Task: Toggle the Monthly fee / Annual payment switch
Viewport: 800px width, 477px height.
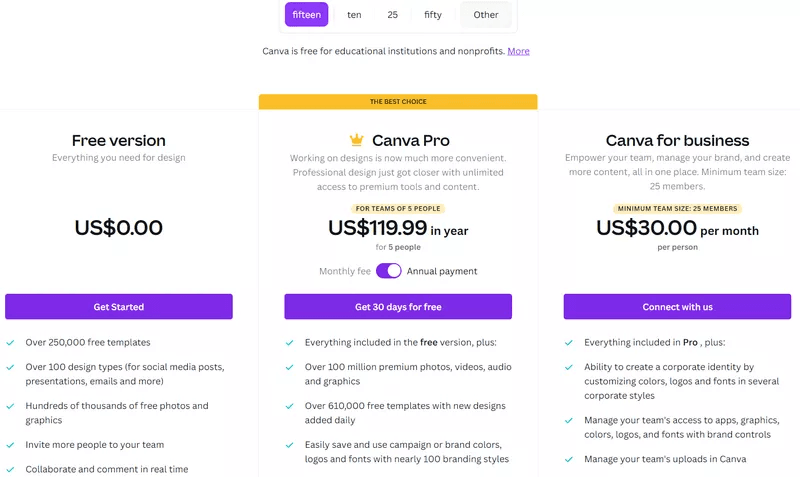Action: 388,271
